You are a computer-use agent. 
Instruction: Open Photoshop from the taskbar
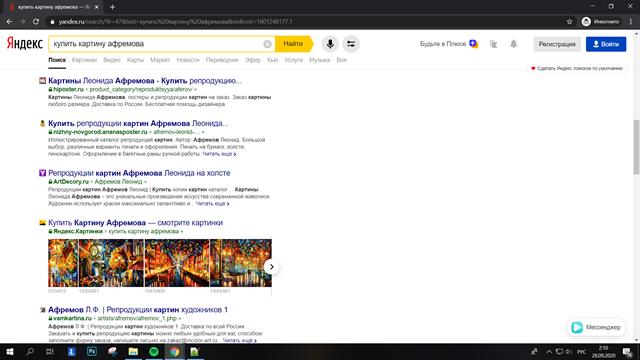coord(92,351)
